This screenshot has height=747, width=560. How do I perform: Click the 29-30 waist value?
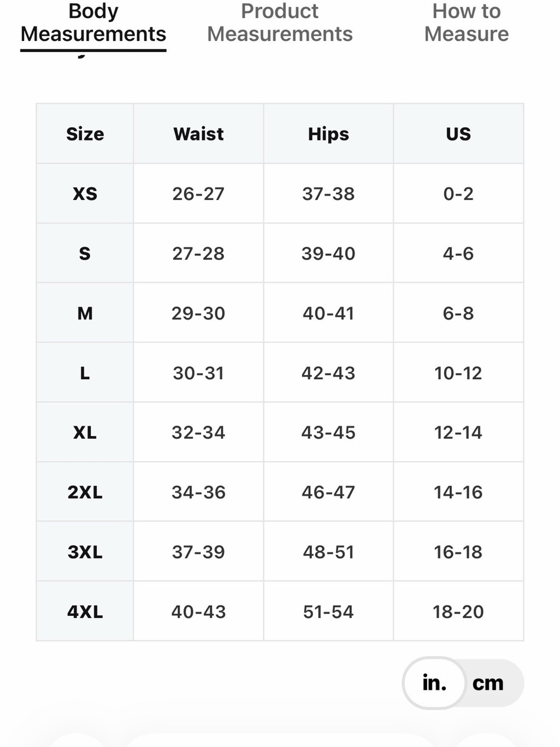(x=198, y=313)
